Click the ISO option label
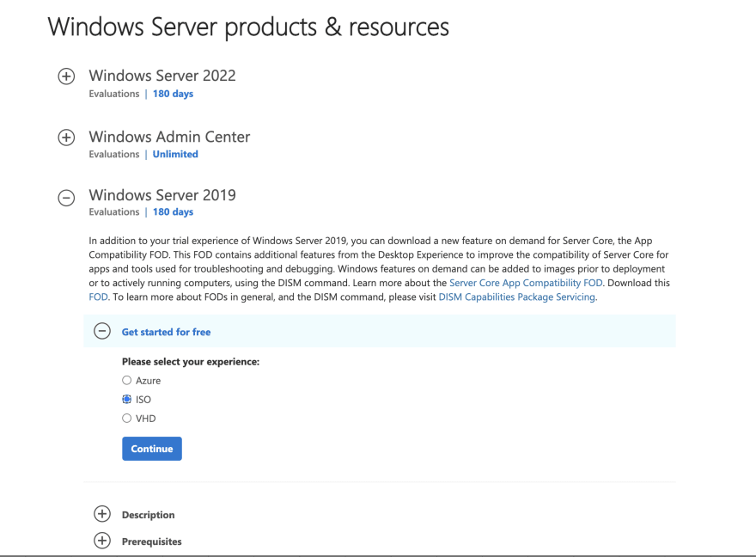 click(143, 400)
